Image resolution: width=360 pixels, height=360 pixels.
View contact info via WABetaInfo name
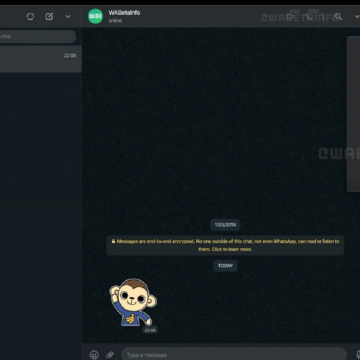click(x=124, y=13)
